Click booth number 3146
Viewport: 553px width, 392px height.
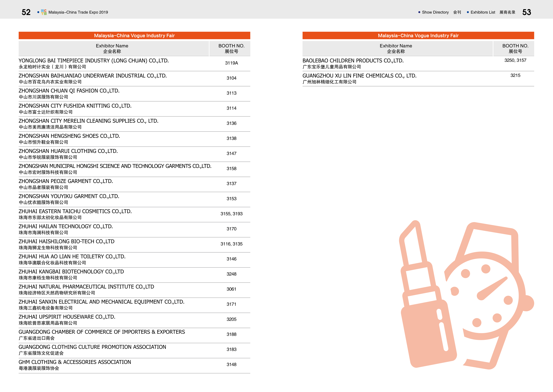coord(232,259)
